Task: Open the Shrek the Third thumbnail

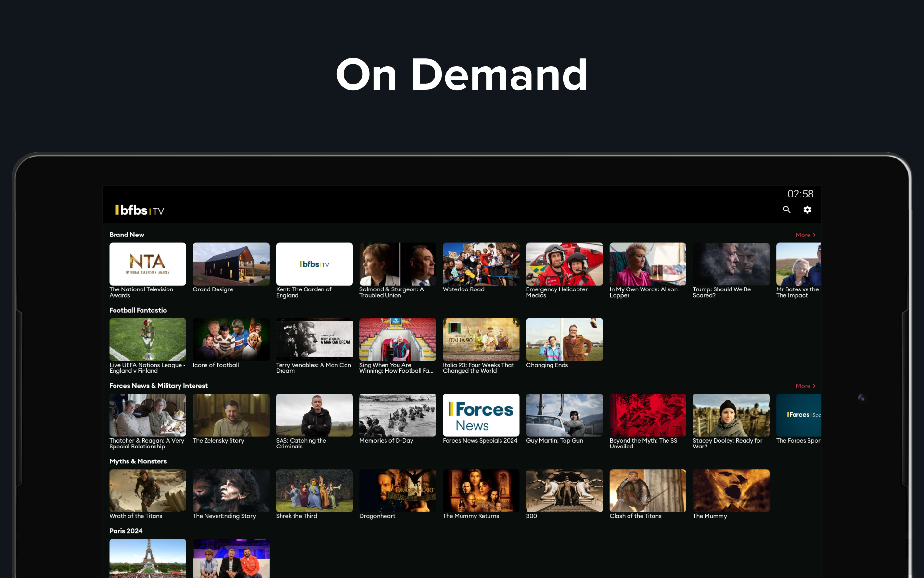Action: point(314,490)
